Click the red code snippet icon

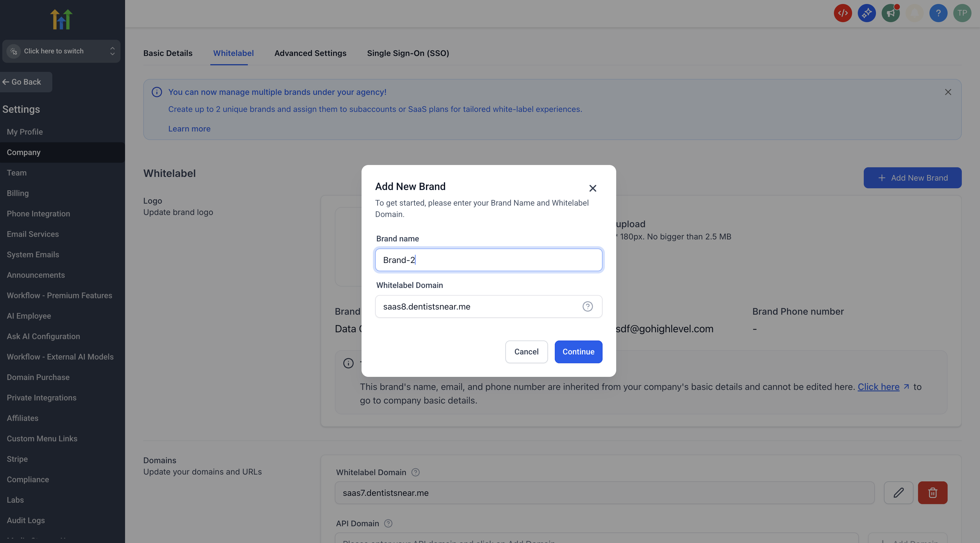click(843, 13)
